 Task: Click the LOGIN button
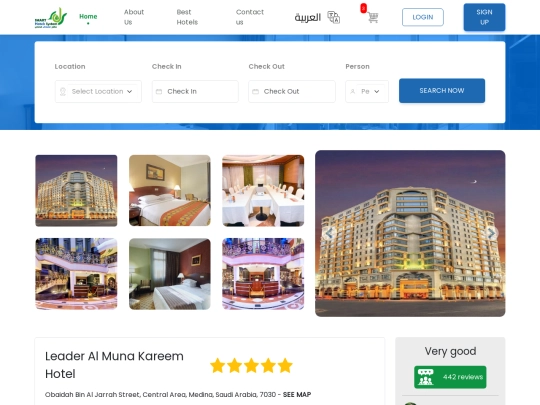tap(423, 17)
